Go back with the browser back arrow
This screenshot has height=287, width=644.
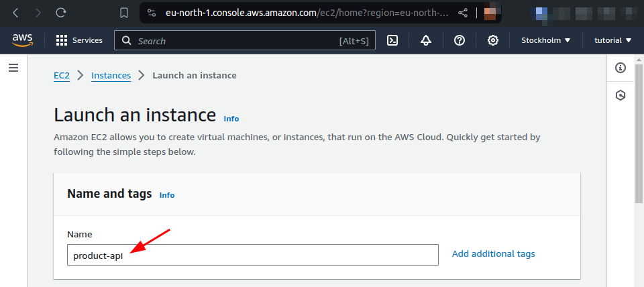click(15, 13)
